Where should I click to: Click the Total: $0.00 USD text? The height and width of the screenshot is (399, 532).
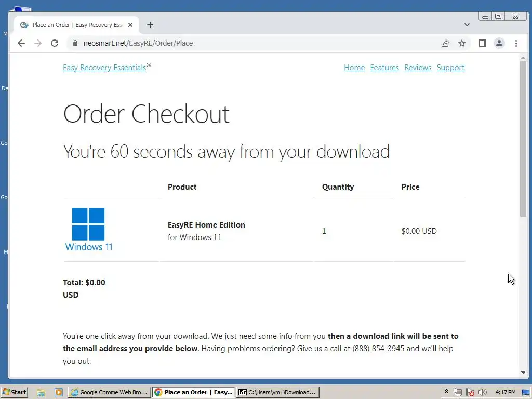pyautogui.click(x=84, y=288)
